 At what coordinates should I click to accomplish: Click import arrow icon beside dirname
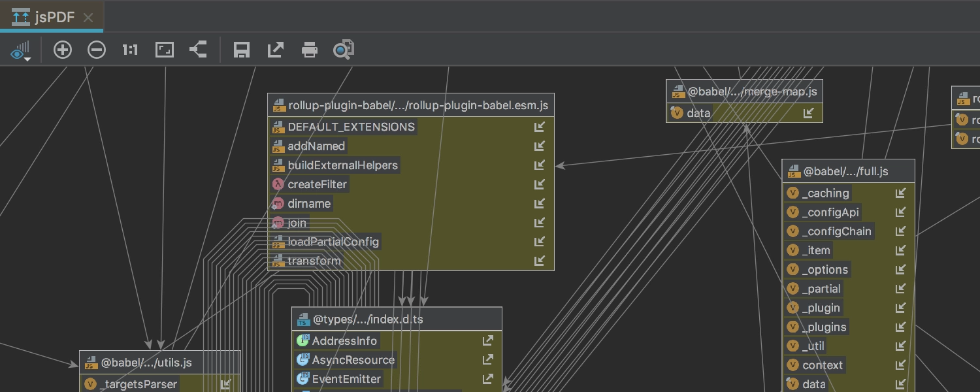(x=540, y=203)
